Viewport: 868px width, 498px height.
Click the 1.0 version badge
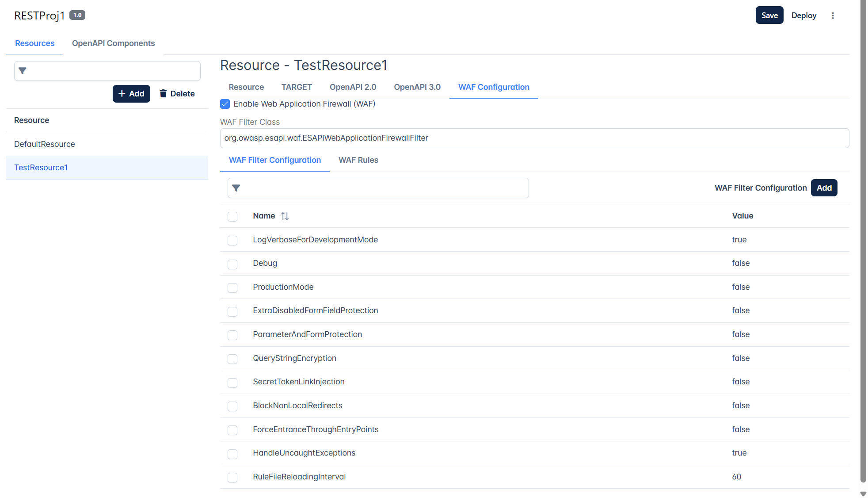[x=77, y=15]
